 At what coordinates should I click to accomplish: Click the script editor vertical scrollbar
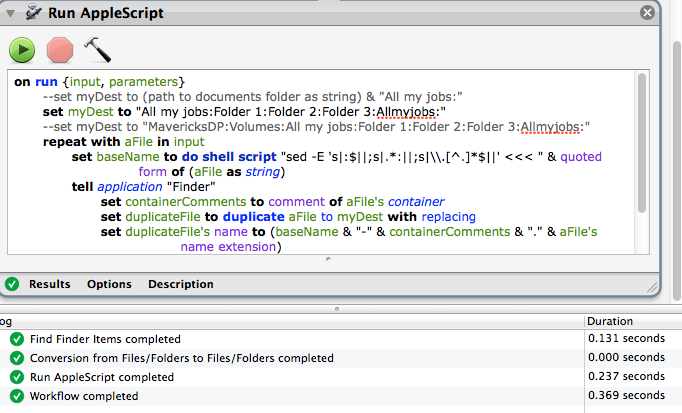coord(642,143)
